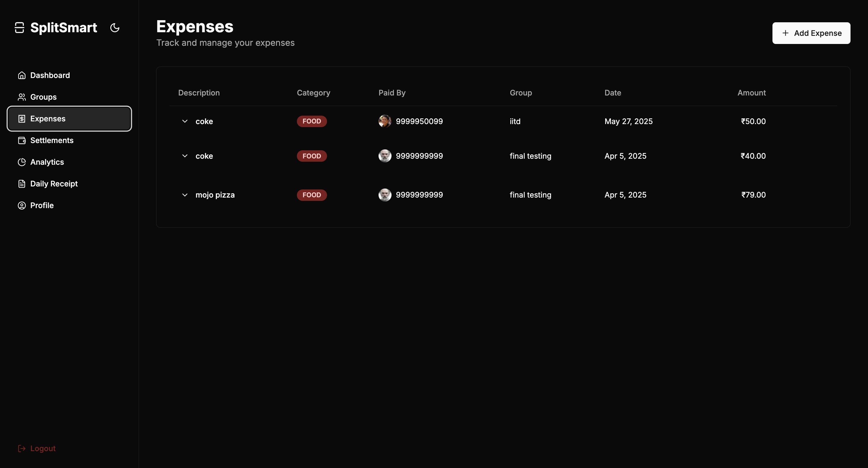Click the payer avatar on the mojo pizza row

click(x=384, y=195)
